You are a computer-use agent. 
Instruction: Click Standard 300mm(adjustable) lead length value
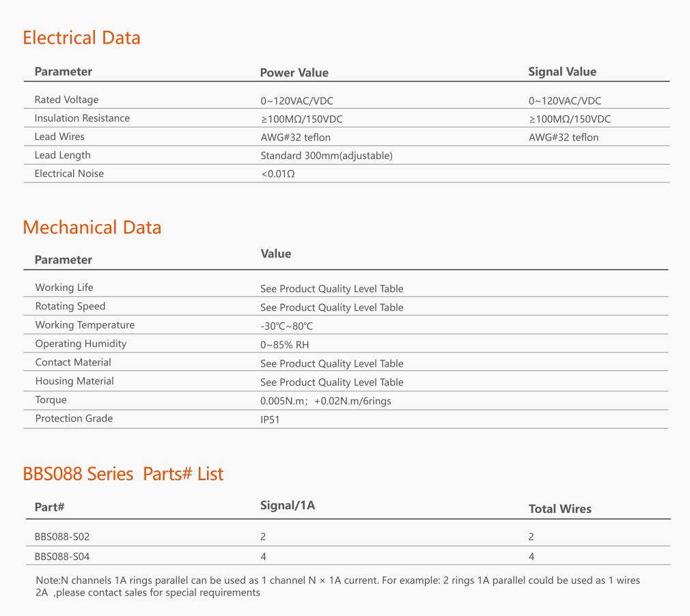pos(326,156)
